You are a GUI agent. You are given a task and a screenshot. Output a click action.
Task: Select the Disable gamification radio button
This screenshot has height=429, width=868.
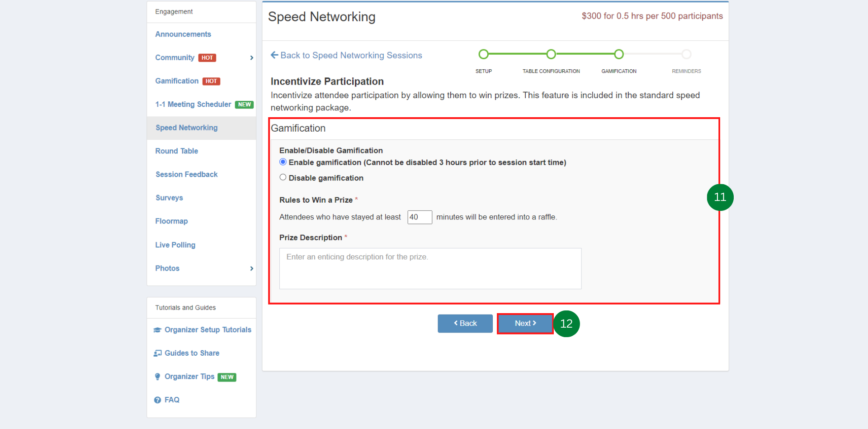(x=283, y=177)
